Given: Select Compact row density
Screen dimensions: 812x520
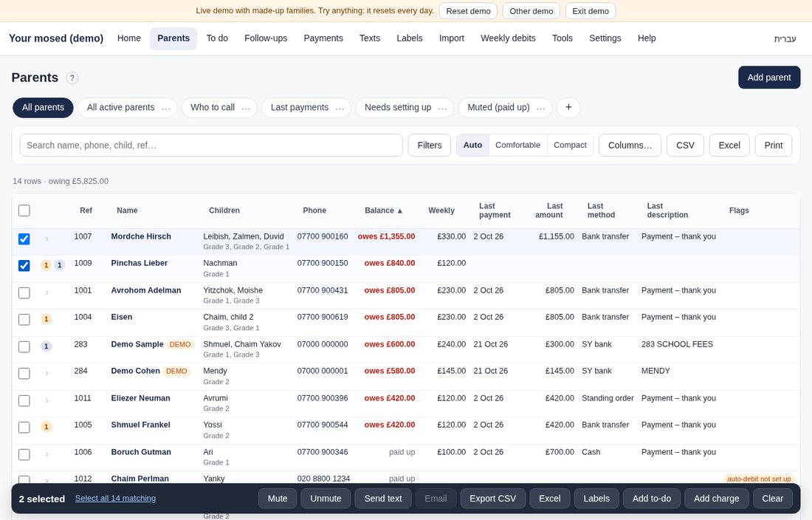Looking at the screenshot, I should click(570, 145).
